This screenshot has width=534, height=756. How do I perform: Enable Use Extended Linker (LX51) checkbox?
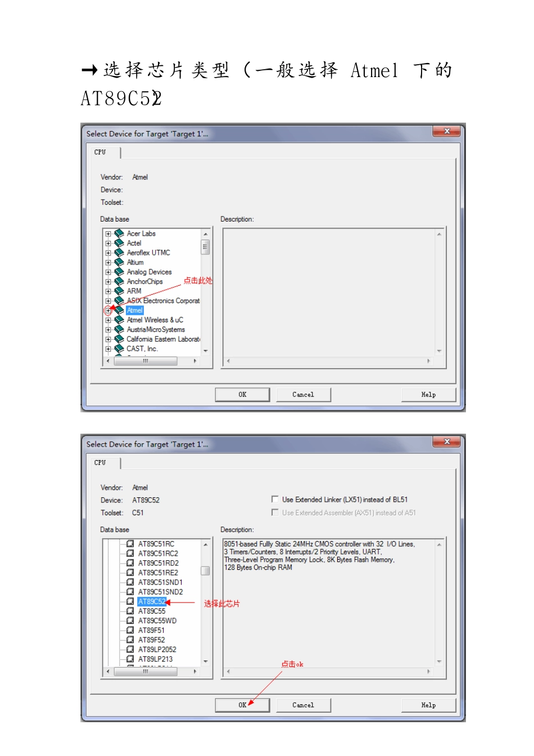pos(275,499)
